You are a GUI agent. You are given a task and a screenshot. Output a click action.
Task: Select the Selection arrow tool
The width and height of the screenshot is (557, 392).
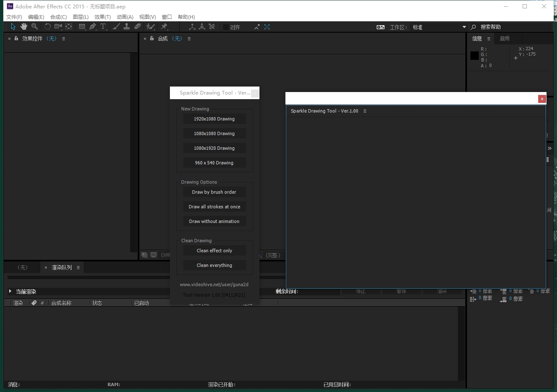(13, 27)
